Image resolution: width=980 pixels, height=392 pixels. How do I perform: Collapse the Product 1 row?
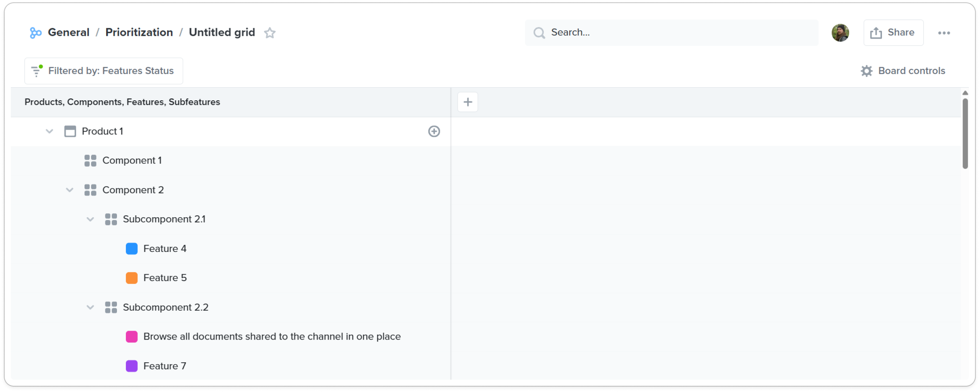pos(49,131)
